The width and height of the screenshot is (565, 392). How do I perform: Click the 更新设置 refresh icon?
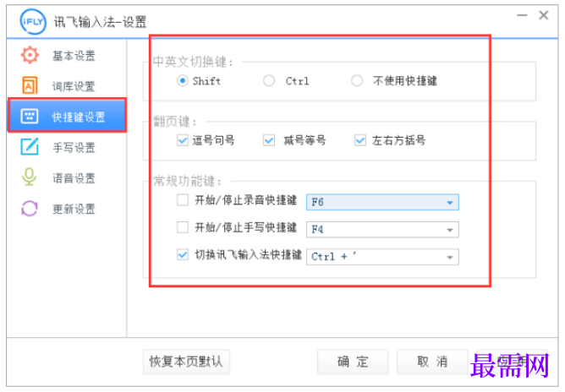tap(30, 208)
